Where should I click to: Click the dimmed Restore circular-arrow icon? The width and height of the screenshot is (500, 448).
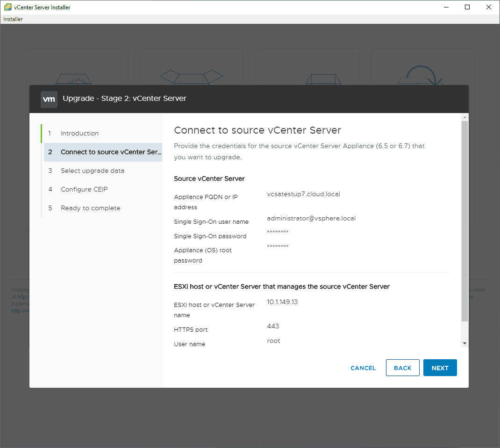[x=421, y=75]
